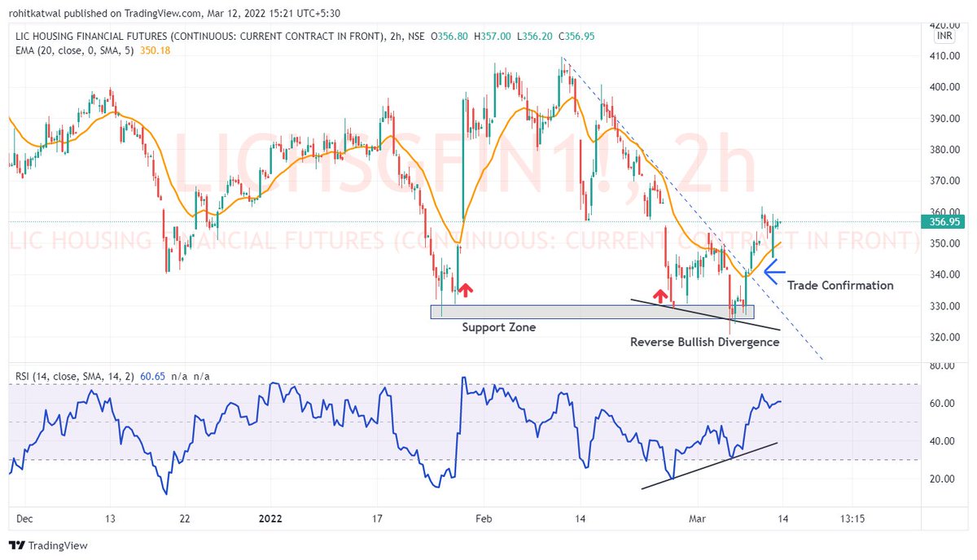Select the grey support zone rectangle
This screenshot has width=977, height=560.
pos(592,312)
